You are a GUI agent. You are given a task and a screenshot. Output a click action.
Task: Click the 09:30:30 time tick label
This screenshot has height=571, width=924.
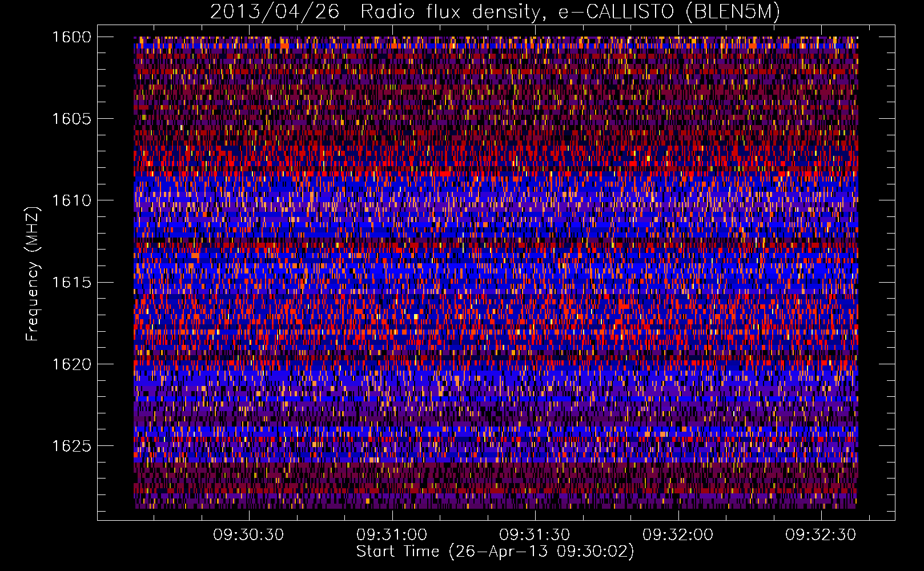click(248, 535)
